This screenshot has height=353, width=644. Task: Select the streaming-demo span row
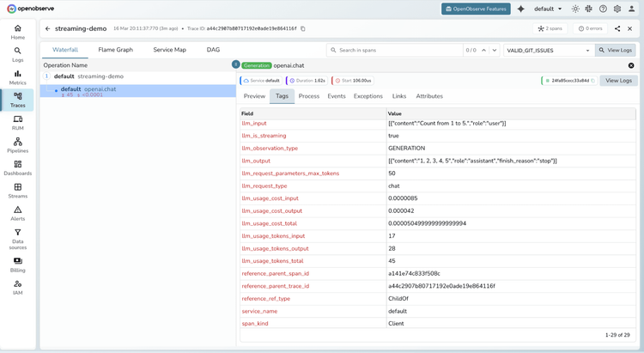[138, 76]
